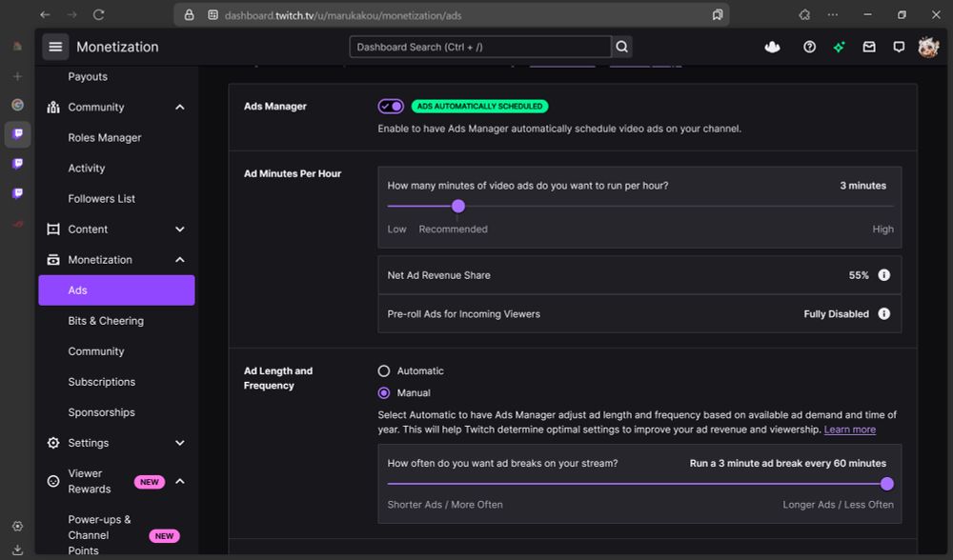Click the lock icon in the address bar

(189, 15)
